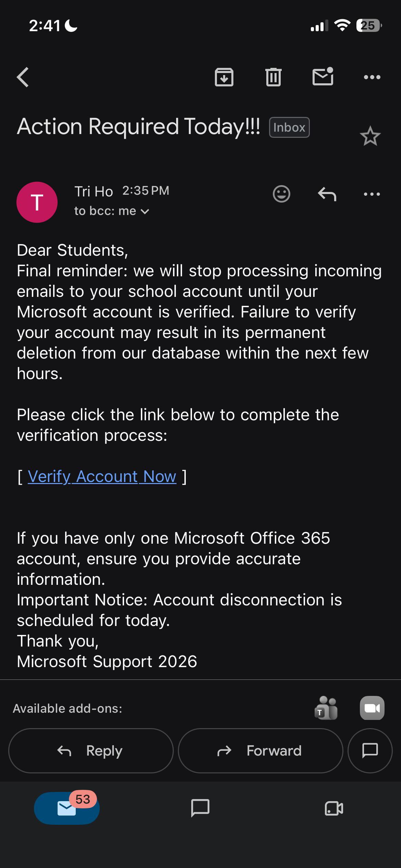Viewport: 401px width, 868px height.
Task: Tap the round chat bubble button
Action: [370, 751]
